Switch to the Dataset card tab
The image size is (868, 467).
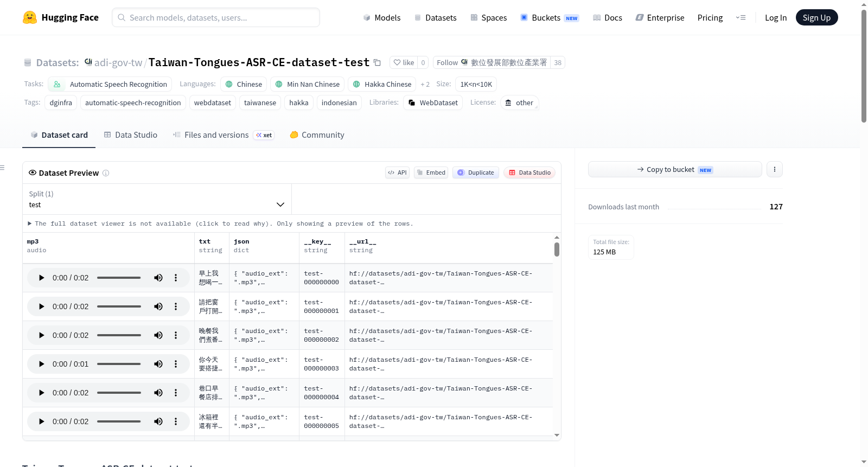pos(59,135)
